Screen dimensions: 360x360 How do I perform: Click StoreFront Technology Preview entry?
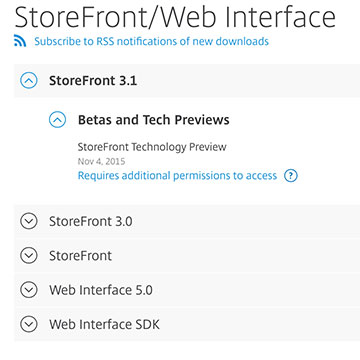point(152,147)
